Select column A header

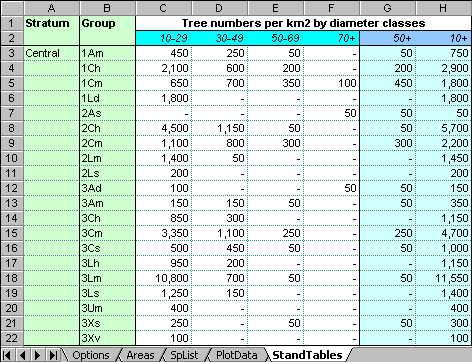pos(52,8)
